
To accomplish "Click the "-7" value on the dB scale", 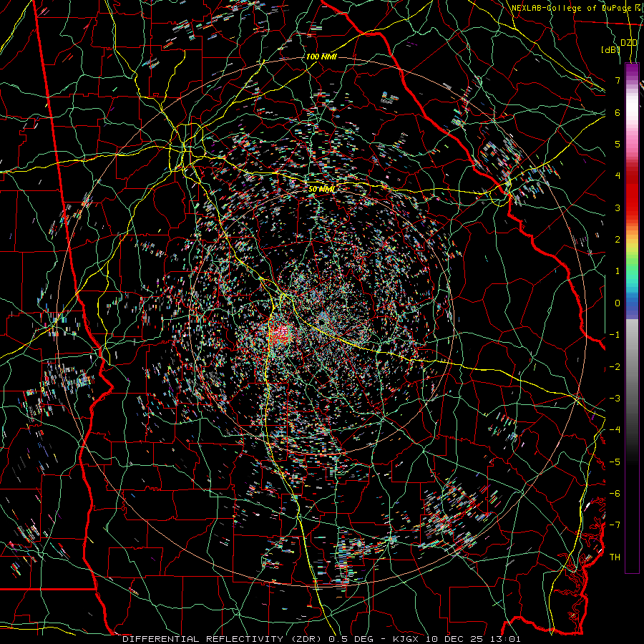I will tap(615, 525).
